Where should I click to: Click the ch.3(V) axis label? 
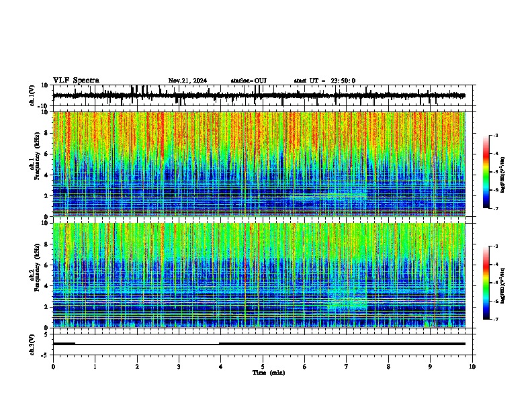32,345
